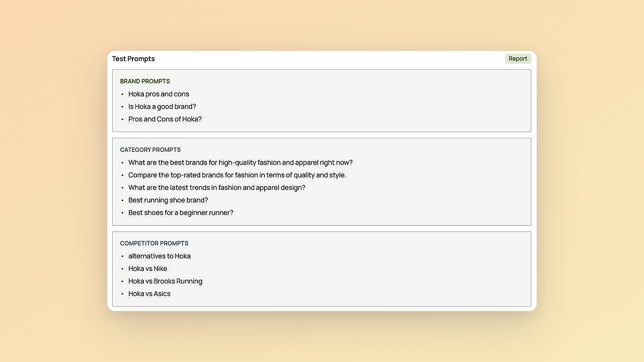The height and width of the screenshot is (362, 644).
Task: Select the 'Hoka vs Nike' prompt
Action: [x=148, y=269]
